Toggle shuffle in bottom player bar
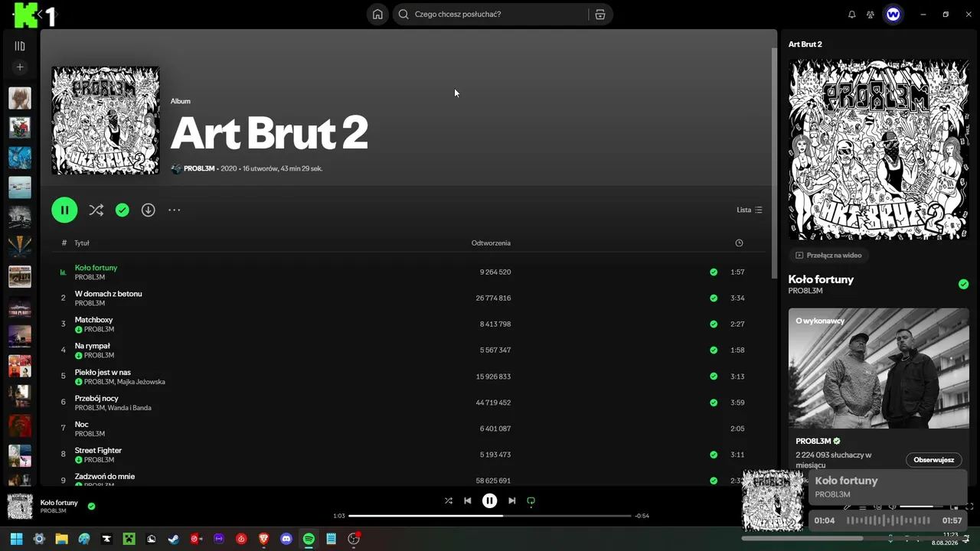980x551 pixels. point(449,500)
